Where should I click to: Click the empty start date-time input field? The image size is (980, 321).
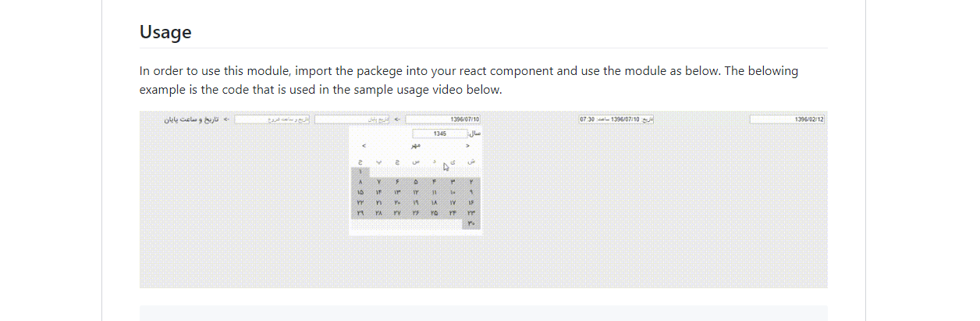pyautogui.click(x=272, y=119)
